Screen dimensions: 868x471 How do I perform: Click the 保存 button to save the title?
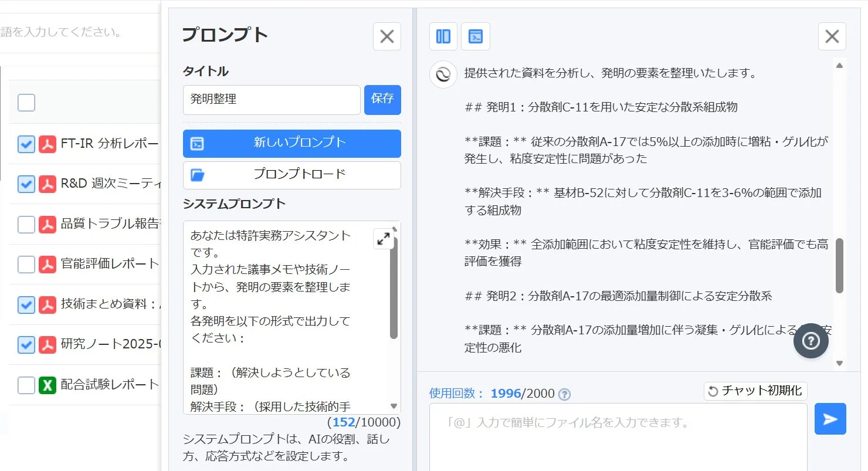pos(382,100)
